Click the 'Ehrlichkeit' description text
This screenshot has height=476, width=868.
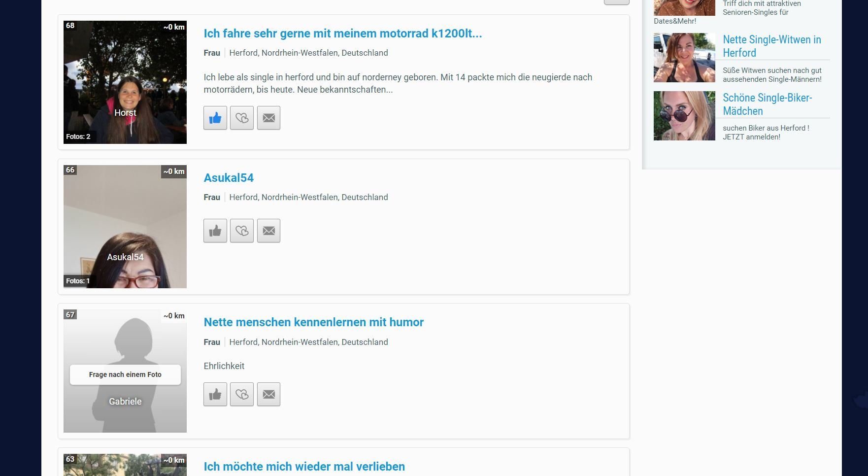point(224,366)
